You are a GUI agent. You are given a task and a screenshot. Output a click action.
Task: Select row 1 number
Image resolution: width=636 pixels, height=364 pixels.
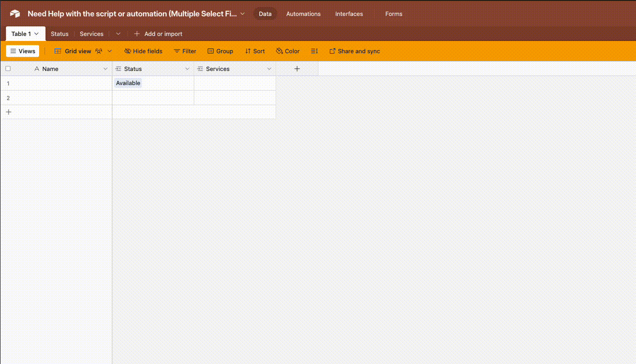point(8,83)
